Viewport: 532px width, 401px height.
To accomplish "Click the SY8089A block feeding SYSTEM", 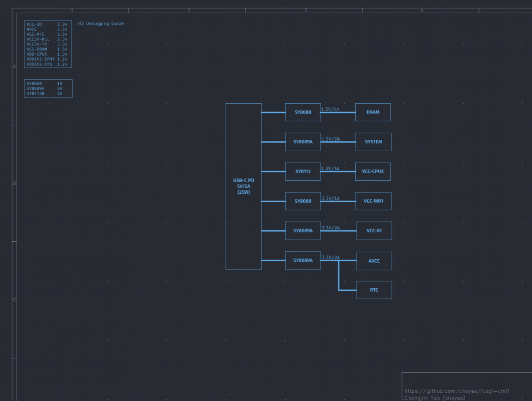I will click(302, 142).
